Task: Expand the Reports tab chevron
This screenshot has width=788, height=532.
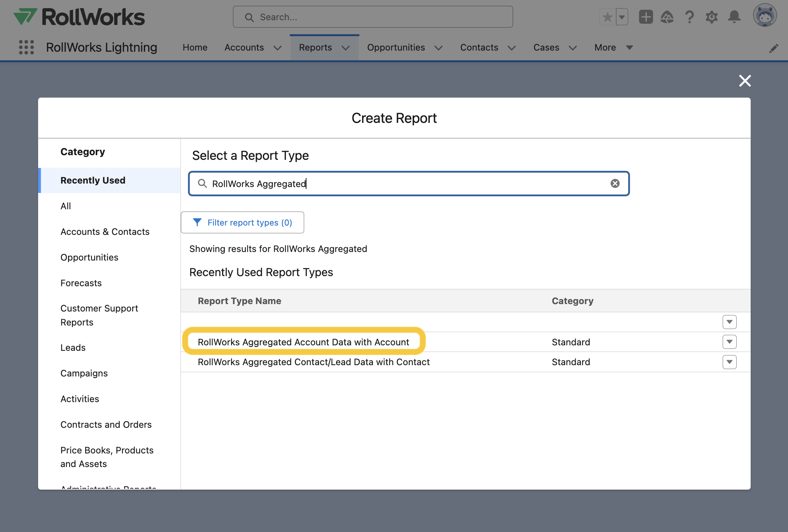Action: pos(346,48)
